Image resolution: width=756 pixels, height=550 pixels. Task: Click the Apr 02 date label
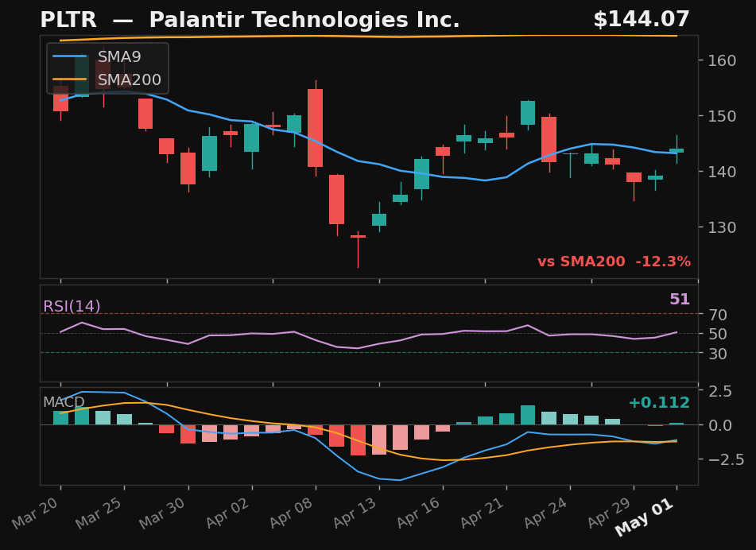point(228,513)
